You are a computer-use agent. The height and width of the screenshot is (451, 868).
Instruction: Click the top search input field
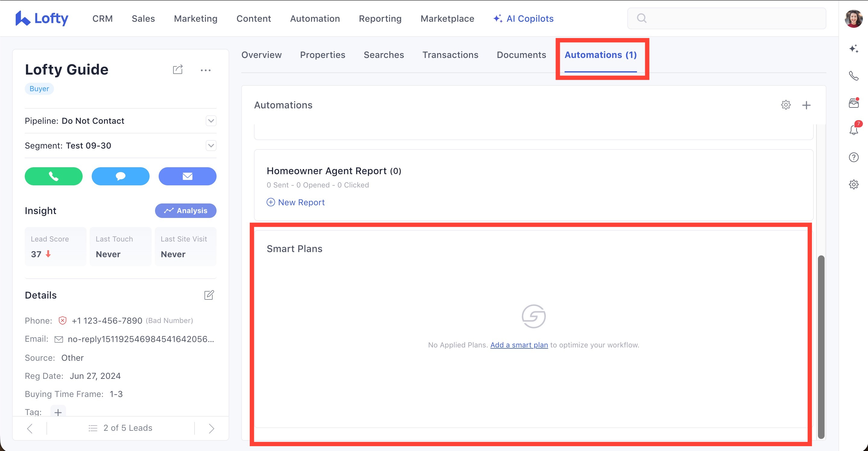coord(731,18)
